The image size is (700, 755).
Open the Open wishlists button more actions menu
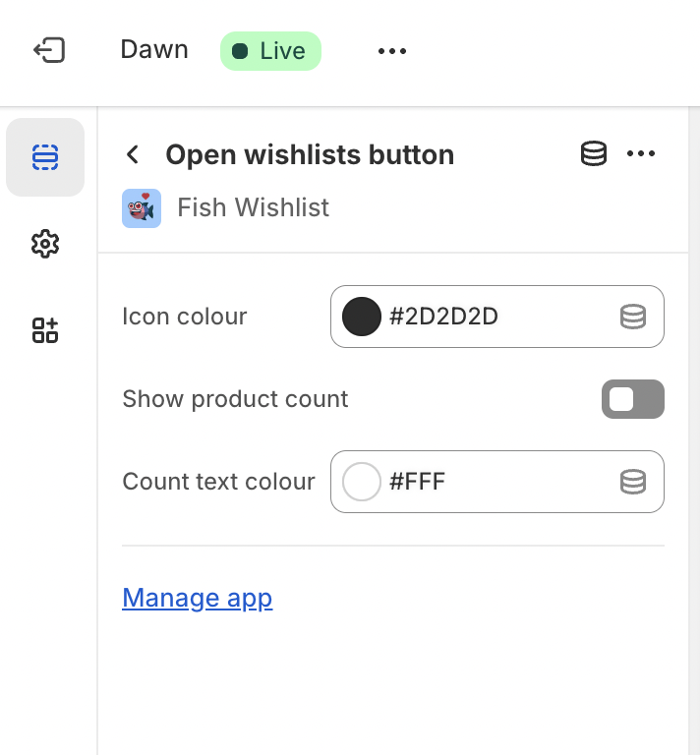(641, 154)
